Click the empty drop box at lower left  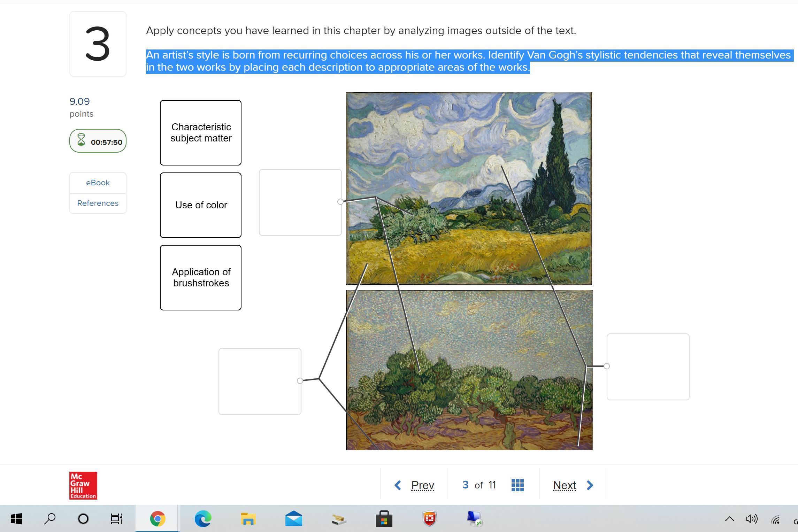[260, 381]
